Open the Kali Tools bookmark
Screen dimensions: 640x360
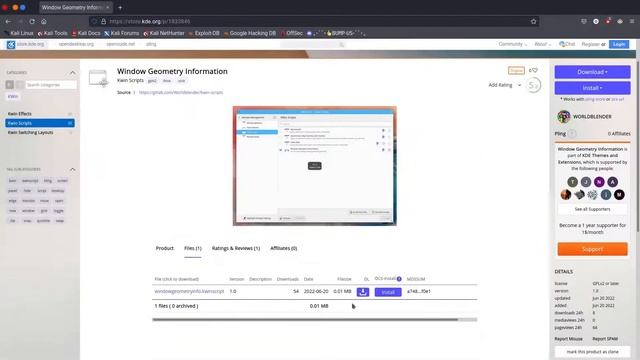(x=52, y=33)
